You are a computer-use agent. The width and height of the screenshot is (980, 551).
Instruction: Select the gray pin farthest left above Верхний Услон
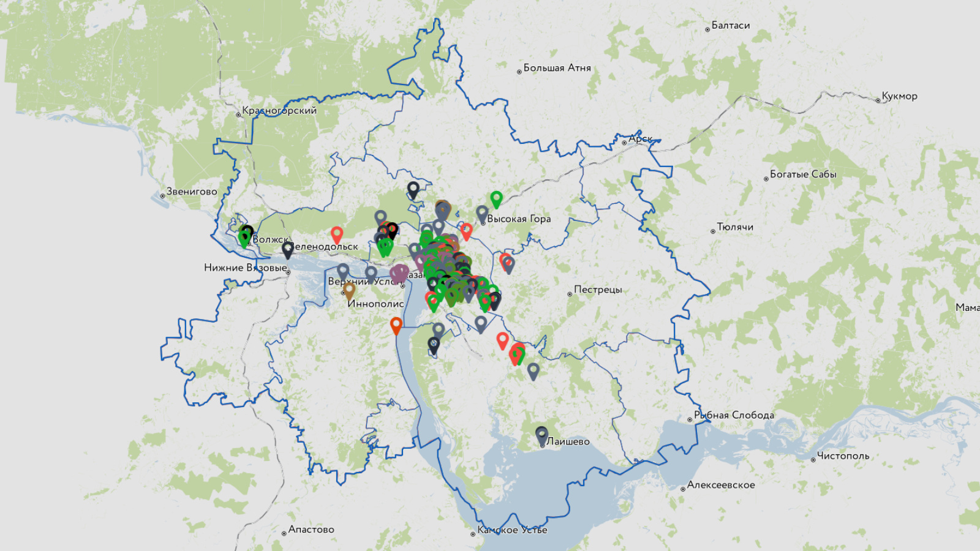coord(343,271)
